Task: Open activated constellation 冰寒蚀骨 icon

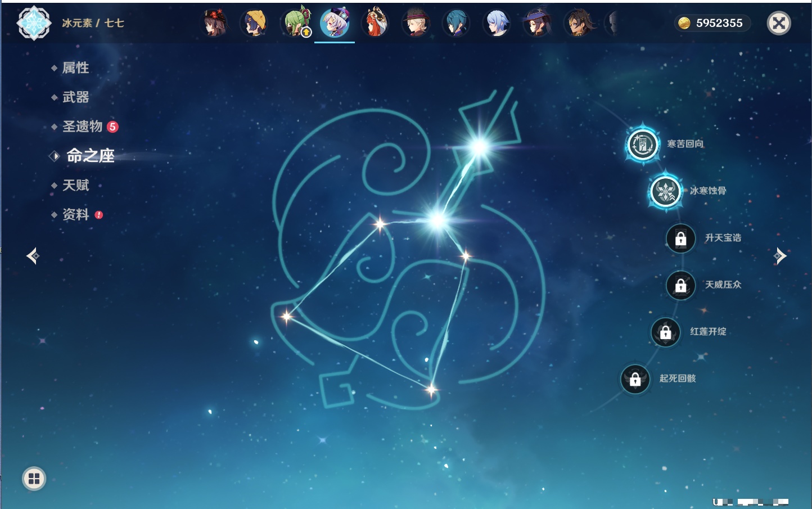Action: (666, 191)
